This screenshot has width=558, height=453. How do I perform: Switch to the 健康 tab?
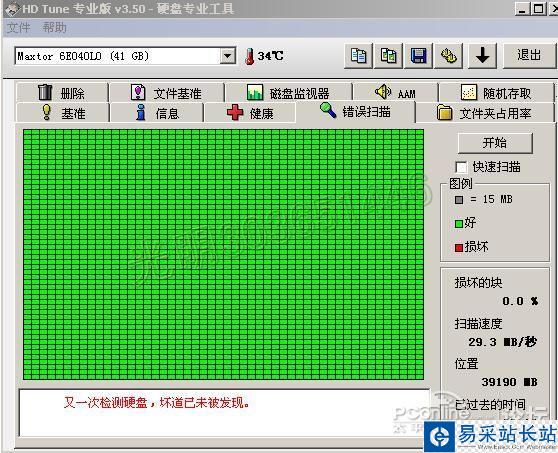(250, 113)
